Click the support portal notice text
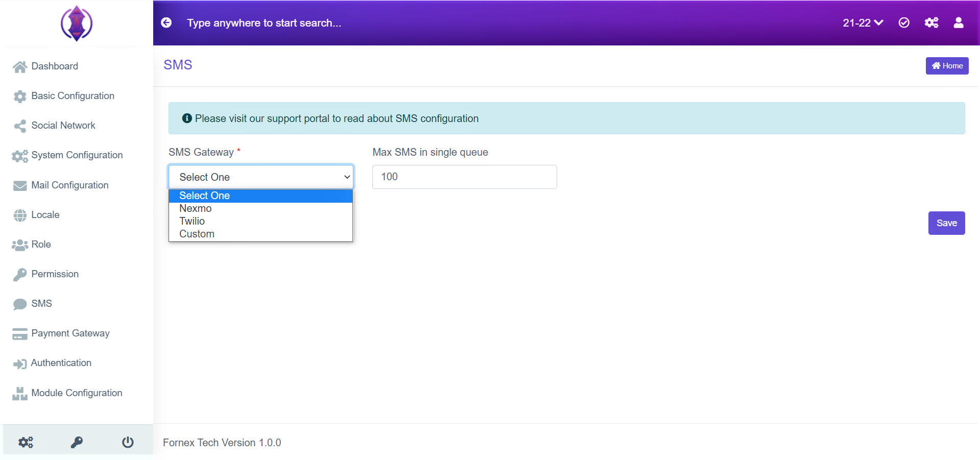The width and height of the screenshot is (980, 460). pyautogui.click(x=337, y=118)
